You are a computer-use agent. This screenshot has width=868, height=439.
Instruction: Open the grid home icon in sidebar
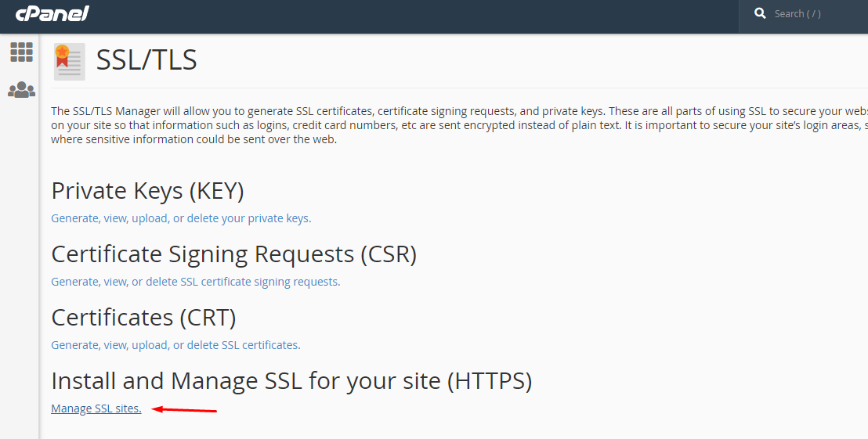tap(22, 52)
